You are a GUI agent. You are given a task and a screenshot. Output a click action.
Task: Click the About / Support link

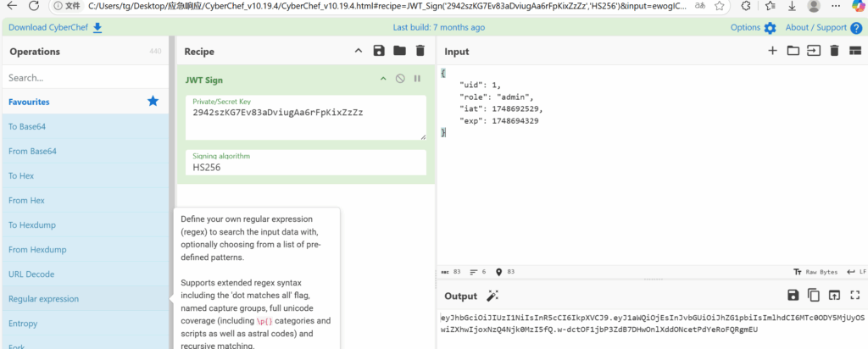816,28
